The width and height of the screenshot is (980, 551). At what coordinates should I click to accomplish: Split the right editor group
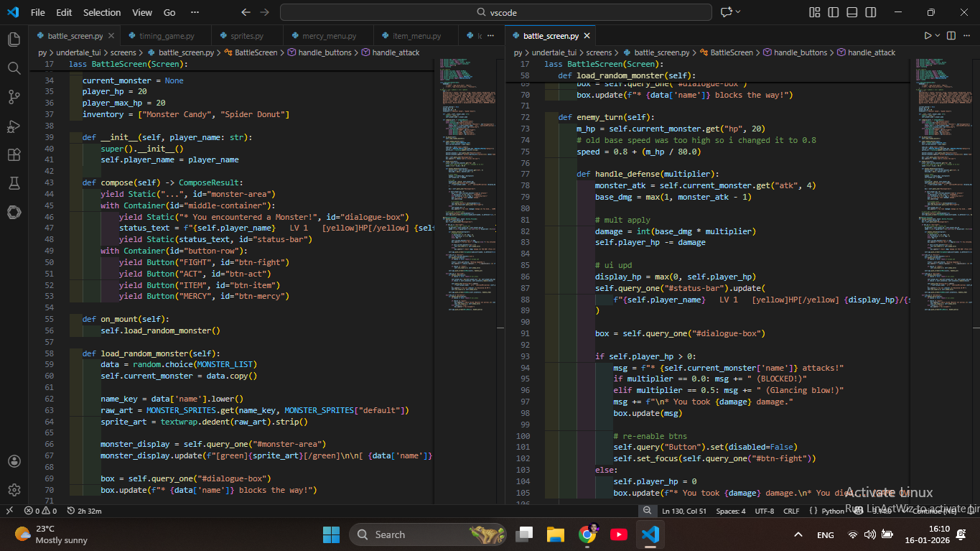click(951, 36)
